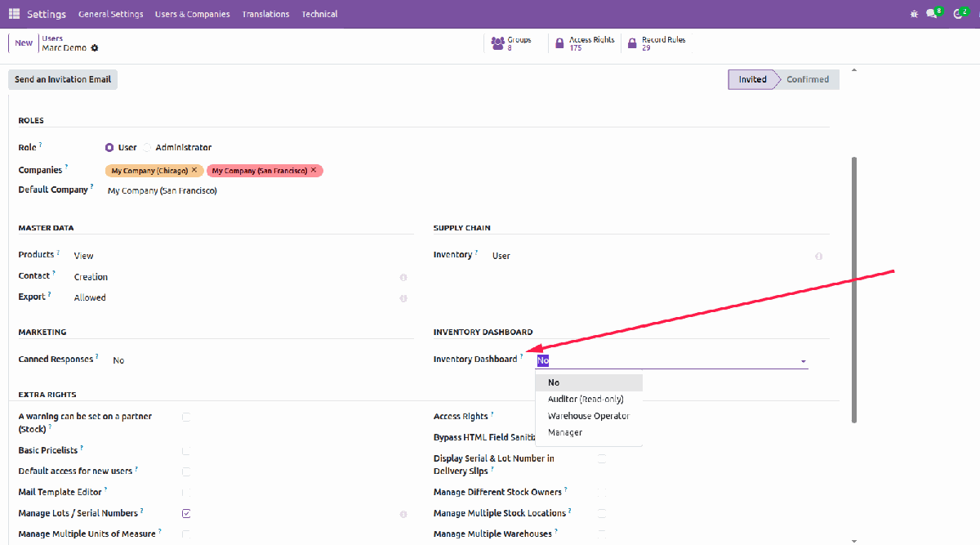Show help tooltip beside extra-rights Access Rights
Screen dimensions: 980x545
tap(492, 413)
